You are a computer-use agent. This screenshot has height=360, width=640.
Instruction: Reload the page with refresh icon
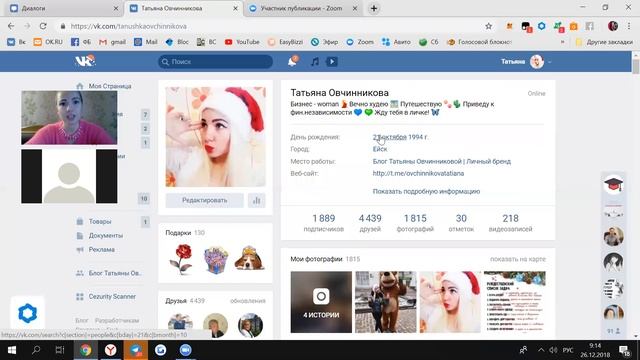(x=43, y=26)
